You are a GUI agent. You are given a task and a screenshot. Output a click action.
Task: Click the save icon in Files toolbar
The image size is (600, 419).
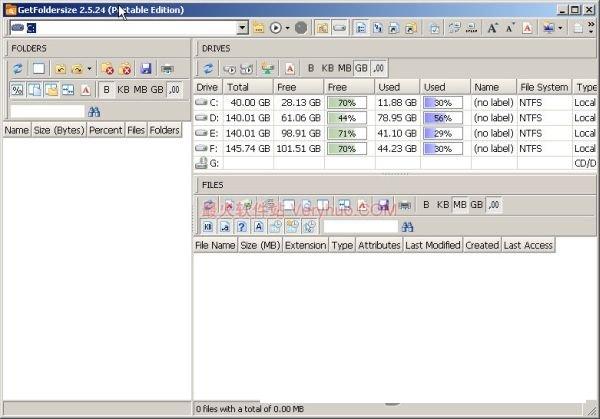pos(384,205)
